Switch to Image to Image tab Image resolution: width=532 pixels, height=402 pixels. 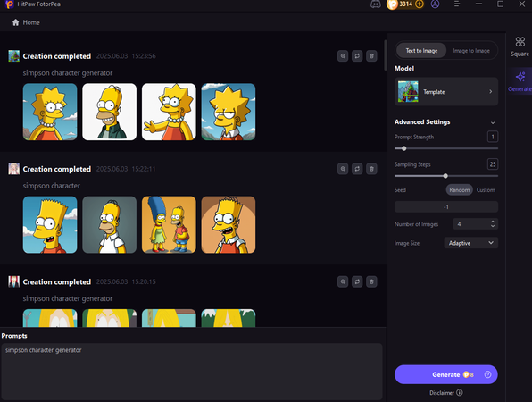[471, 51]
